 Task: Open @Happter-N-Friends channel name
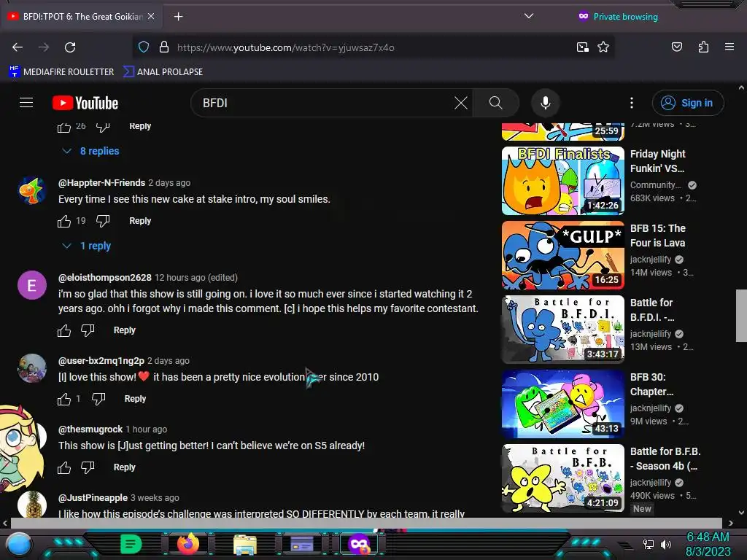[x=101, y=183]
